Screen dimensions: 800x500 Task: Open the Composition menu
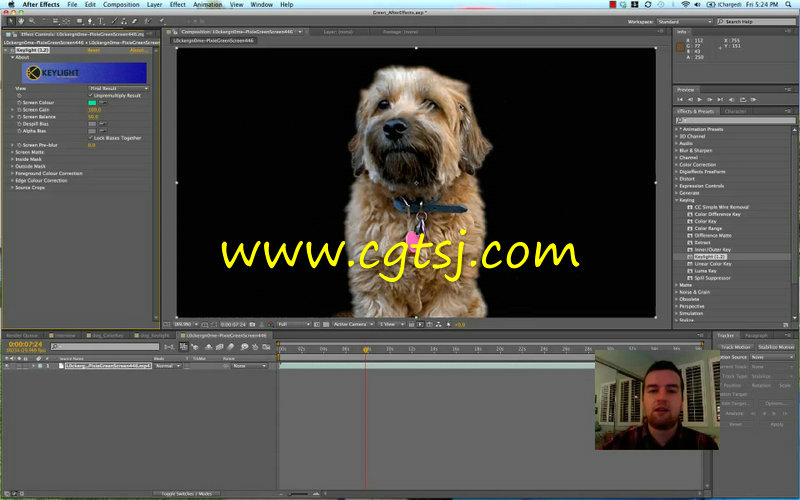pos(121,5)
